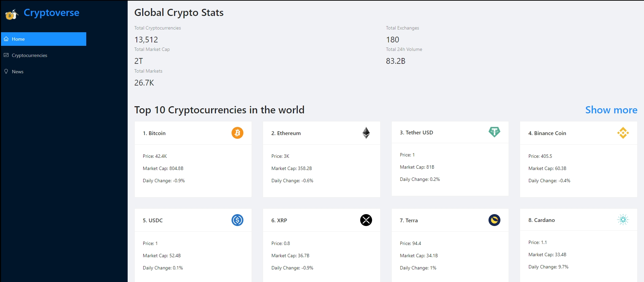Click the Total Markets label
The width and height of the screenshot is (644, 282).
pyautogui.click(x=148, y=71)
